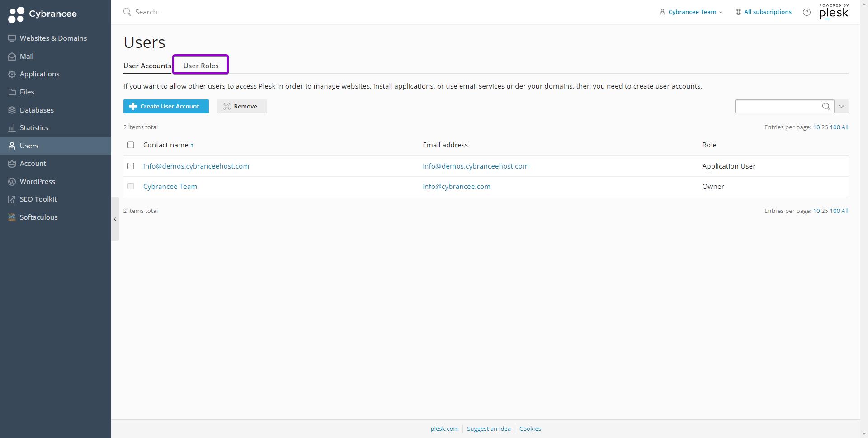Show All entries per page (top)
The width and height of the screenshot is (868, 438).
tap(844, 127)
